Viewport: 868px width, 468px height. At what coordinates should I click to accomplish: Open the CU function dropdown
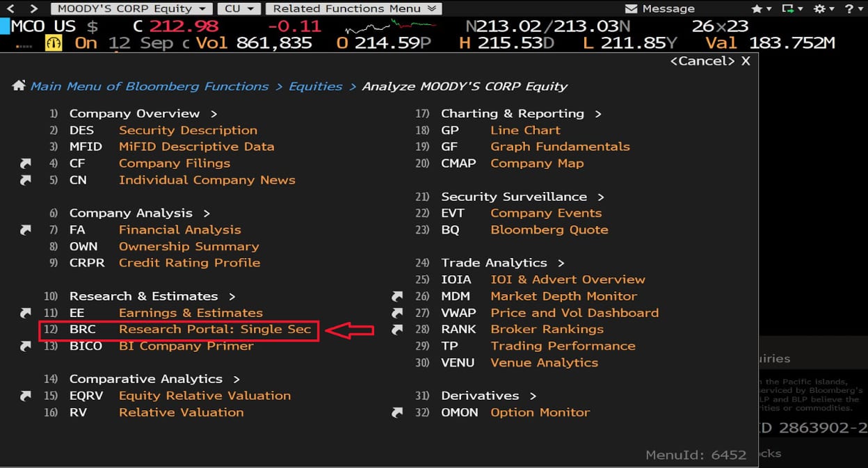(240, 8)
